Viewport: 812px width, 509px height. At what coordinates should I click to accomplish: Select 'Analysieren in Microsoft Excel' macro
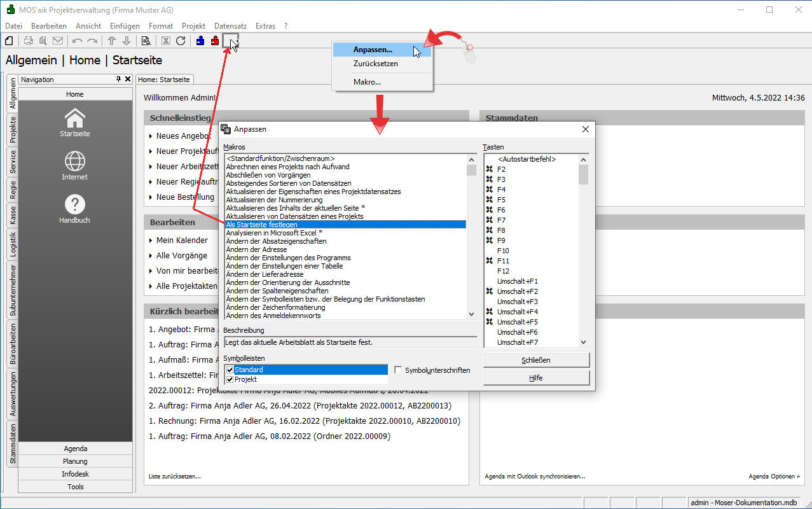click(274, 233)
